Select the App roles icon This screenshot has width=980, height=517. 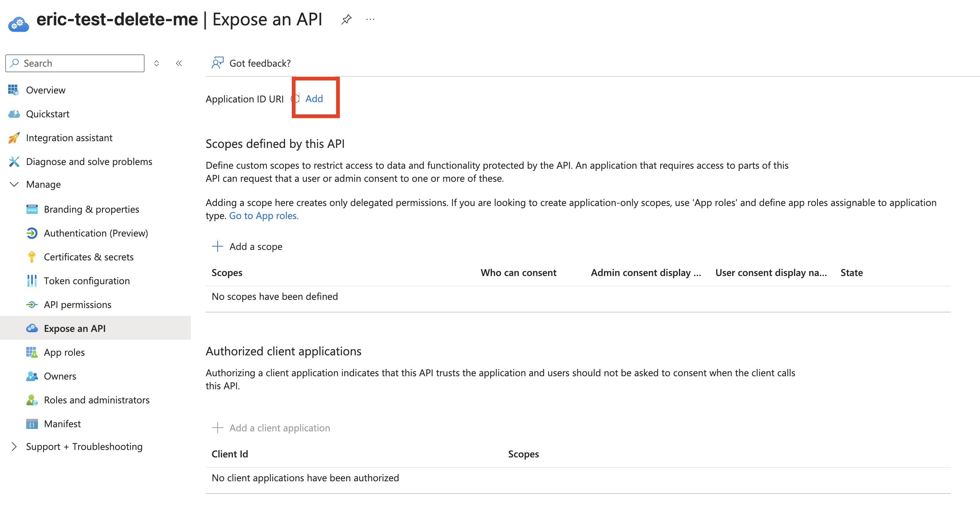click(x=32, y=352)
